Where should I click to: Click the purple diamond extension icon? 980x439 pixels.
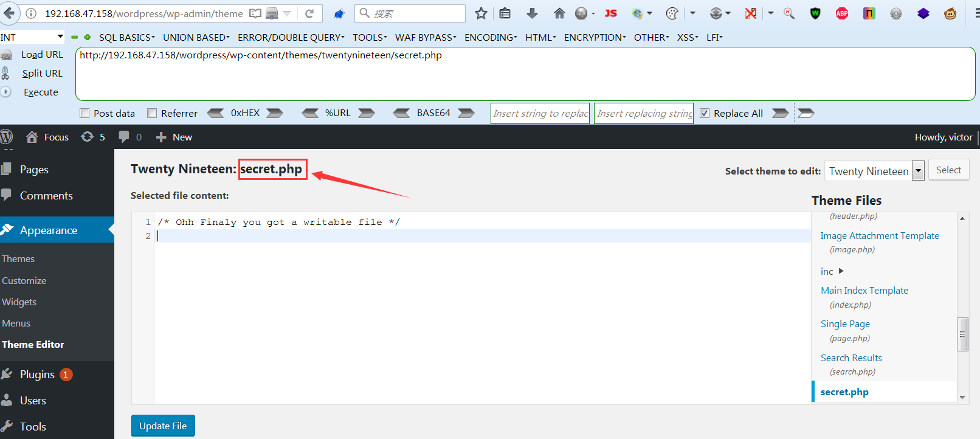(x=923, y=13)
